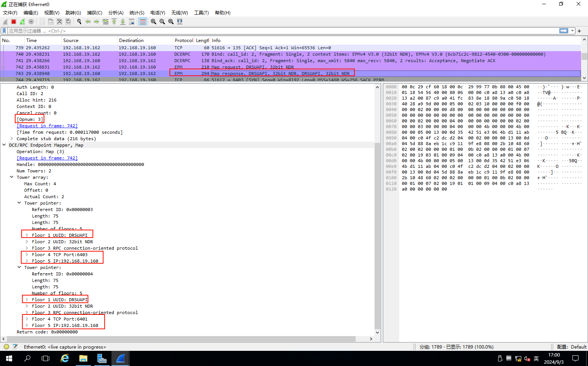Click the find packet magnifier icon

(x=79, y=22)
